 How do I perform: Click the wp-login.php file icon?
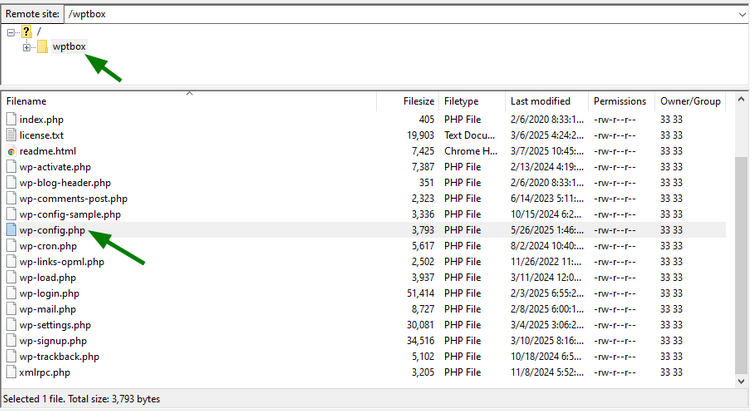pyautogui.click(x=12, y=294)
